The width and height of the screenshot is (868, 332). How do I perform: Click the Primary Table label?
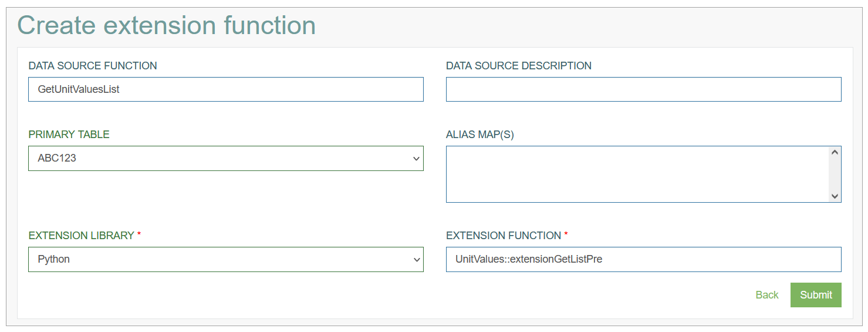click(x=69, y=135)
